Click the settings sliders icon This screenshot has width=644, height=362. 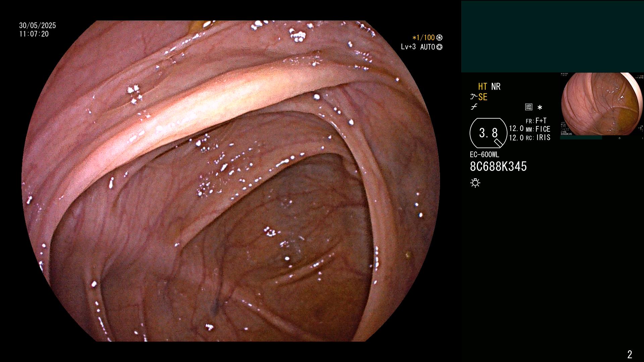click(529, 107)
